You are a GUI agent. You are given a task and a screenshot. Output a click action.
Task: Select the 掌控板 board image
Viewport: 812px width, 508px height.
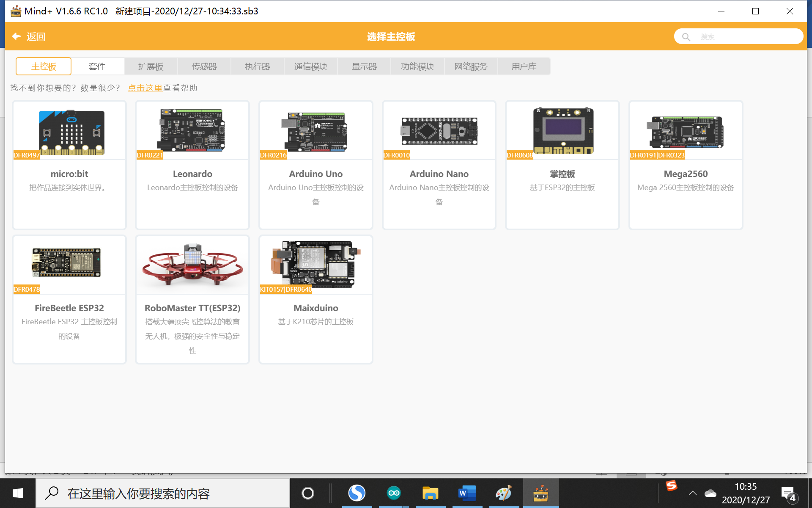click(563, 130)
